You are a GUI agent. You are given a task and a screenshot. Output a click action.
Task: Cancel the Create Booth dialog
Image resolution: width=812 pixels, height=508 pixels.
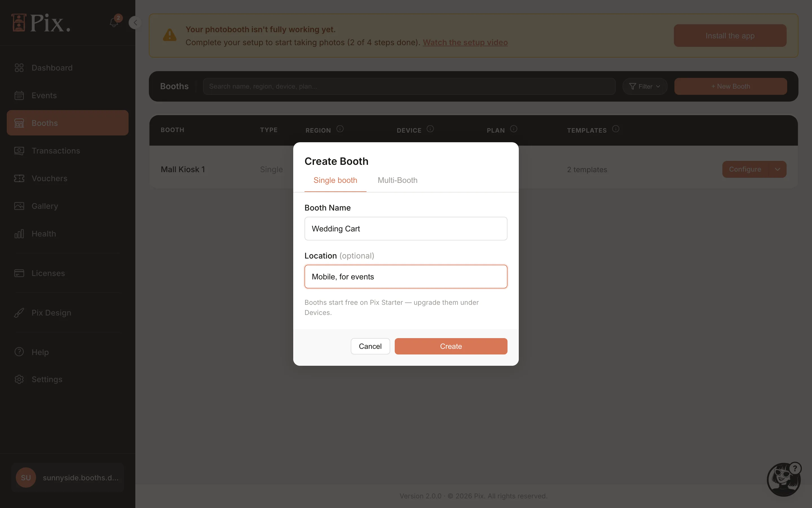[x=370, y=346]
